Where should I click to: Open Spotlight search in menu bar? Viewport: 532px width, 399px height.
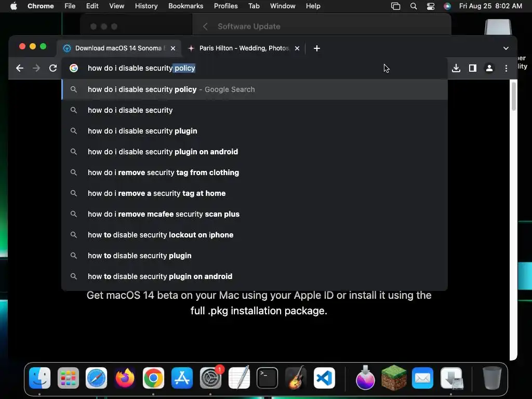coord(414,6)
